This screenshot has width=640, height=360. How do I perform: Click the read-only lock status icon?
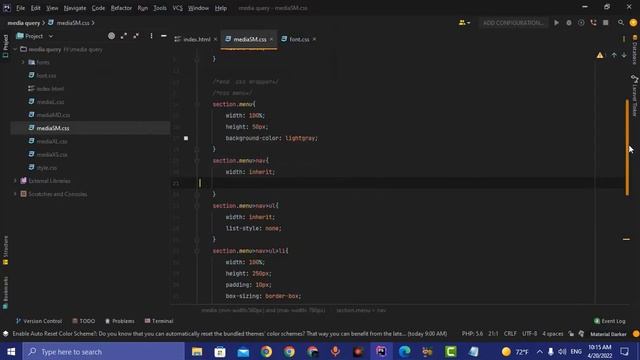571,333
